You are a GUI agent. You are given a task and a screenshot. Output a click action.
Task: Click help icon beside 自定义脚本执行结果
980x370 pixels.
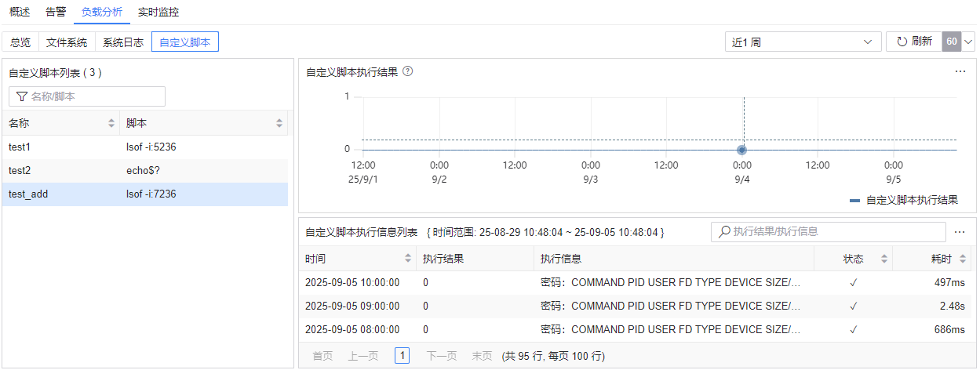(x=407, y=71)
